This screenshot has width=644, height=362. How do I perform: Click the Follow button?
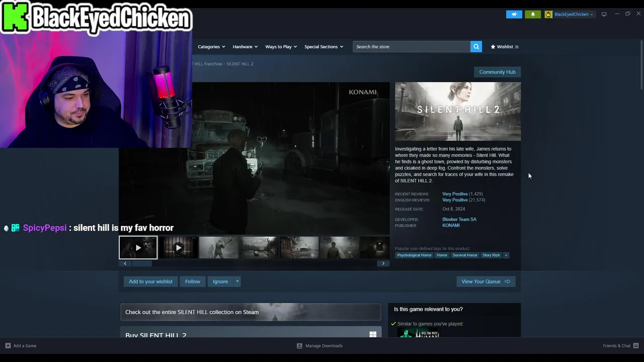[193, 282]
